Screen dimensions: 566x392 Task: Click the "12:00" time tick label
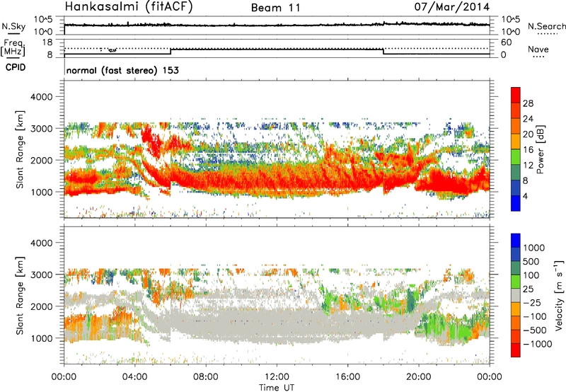tap(277, 377)
